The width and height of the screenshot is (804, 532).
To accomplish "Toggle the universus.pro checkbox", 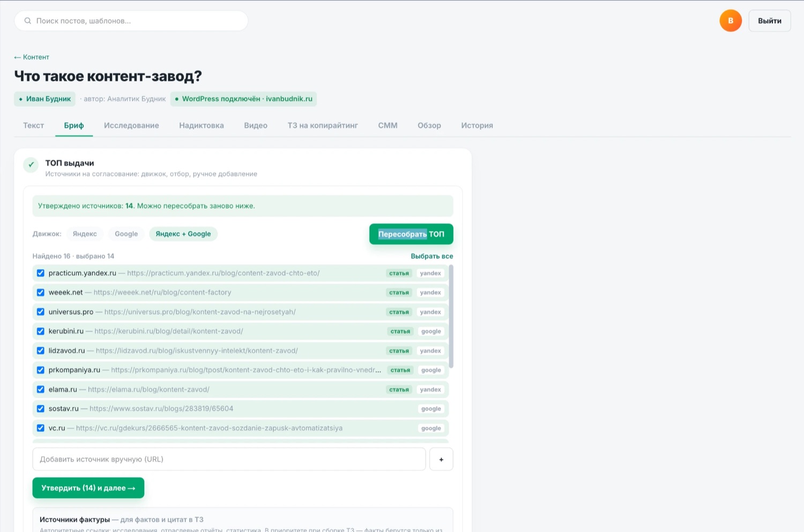I will [40, 312].
